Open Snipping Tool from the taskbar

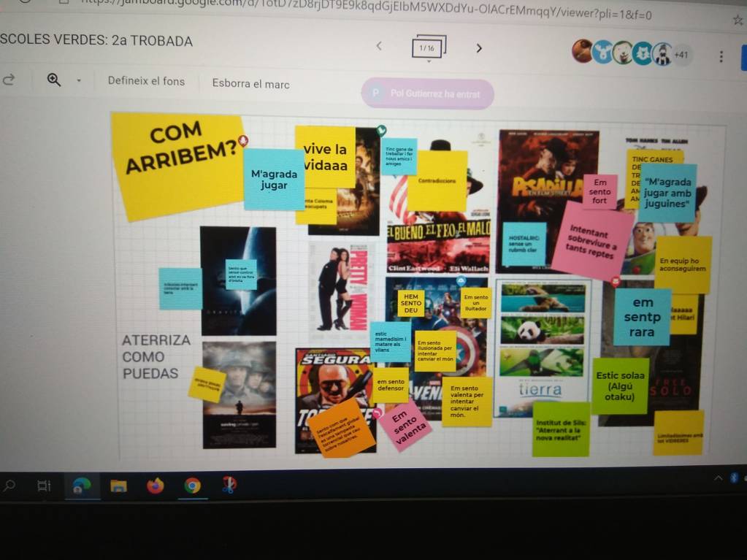(229, 485)
